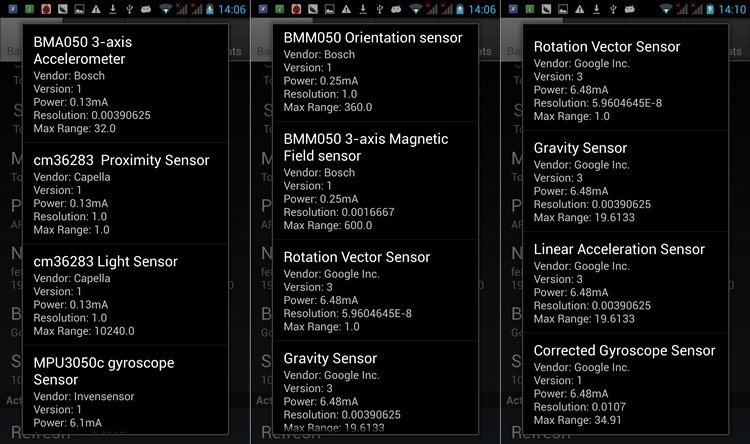This screenshot has height=444, width=750.
Task: Click the 14:10 clock in the status bar
Action: click(731, 9)
